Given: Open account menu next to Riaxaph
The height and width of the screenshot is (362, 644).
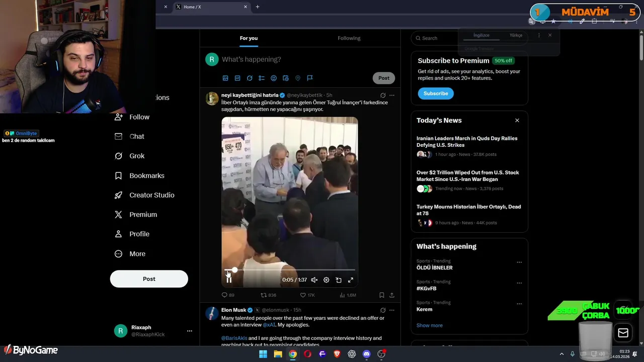Looking at the screenshot, I should (x=190, y=331).
